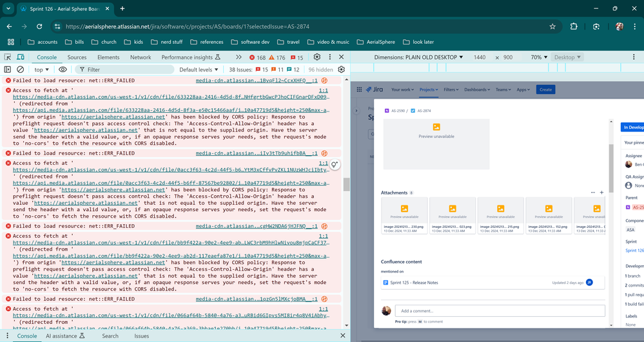Screen dimensions: 644x342
Task: Show more DevTools tabs chevron
Action: pyautogui.click(x=239, y=57)
